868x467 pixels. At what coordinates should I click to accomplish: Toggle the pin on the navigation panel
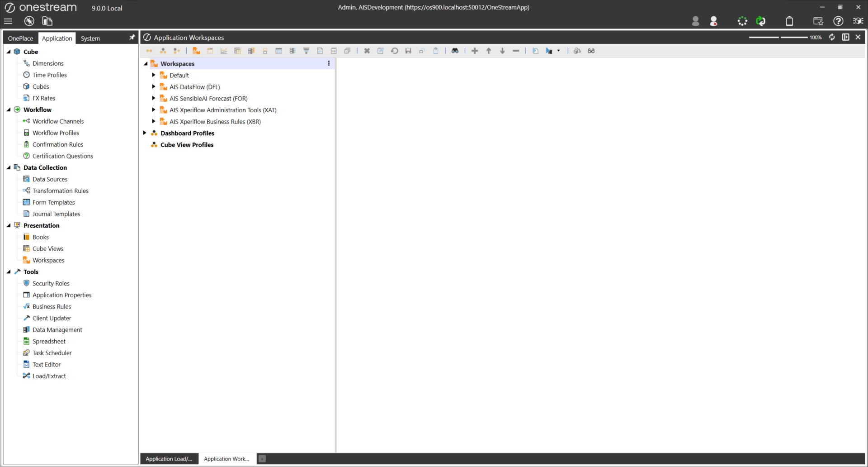coord(132,38)
